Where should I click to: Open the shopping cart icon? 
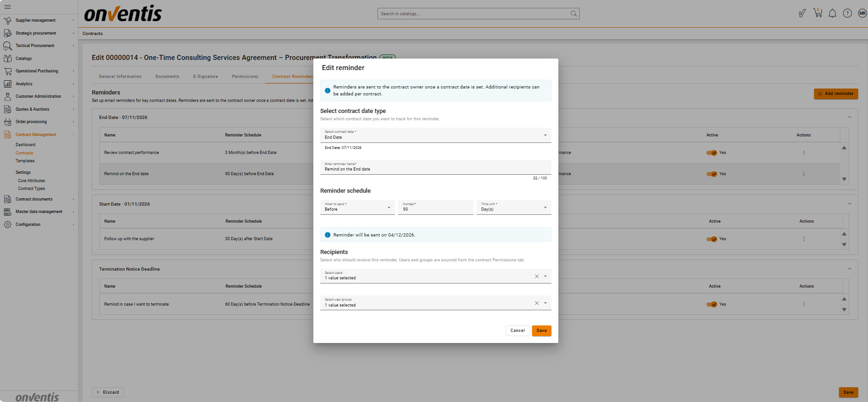(x=818, y=13)
